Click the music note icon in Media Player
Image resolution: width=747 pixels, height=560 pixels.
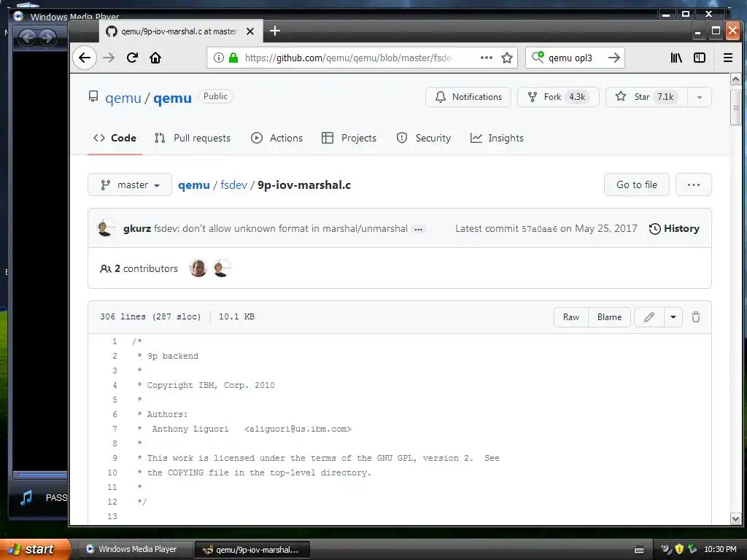click(x=27, y=497)
